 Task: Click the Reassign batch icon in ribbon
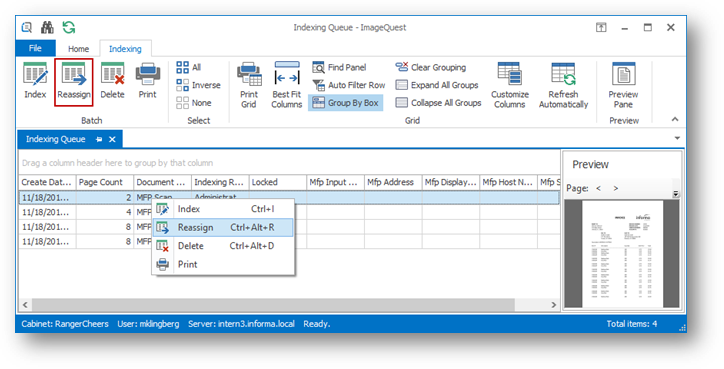(74, 82)
